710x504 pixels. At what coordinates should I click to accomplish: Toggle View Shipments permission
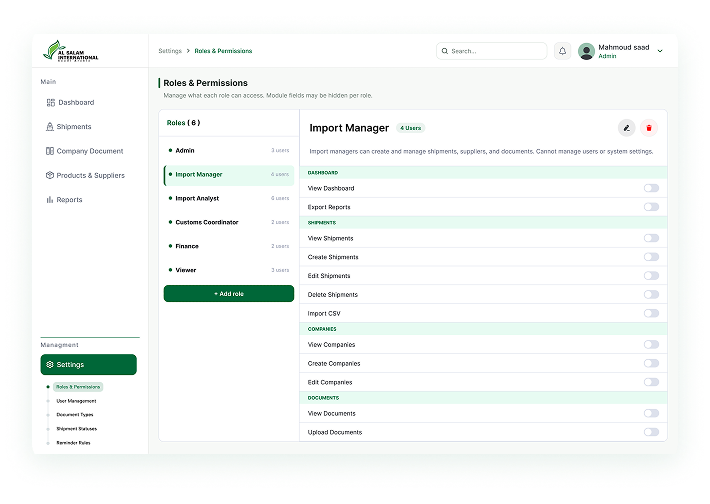tap(651, 238)
